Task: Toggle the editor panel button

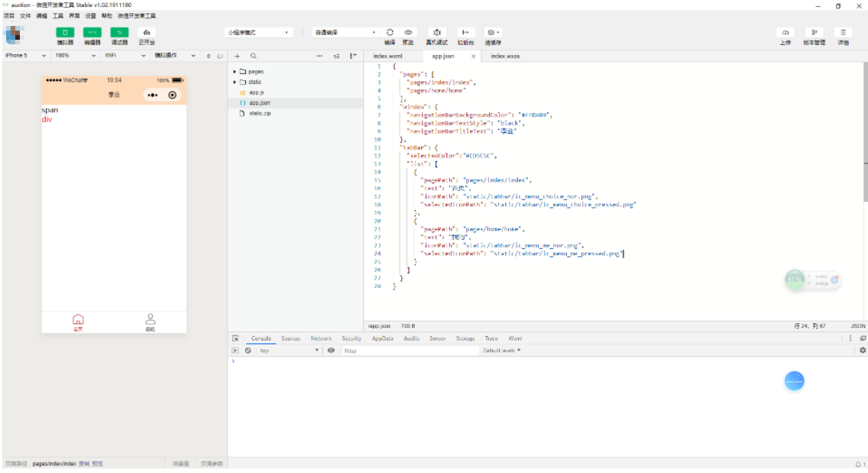Action: pyautogui.click(x=92, y=33)
